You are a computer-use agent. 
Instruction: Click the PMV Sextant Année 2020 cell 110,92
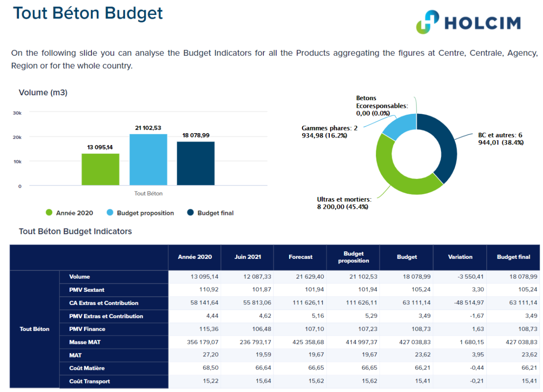coord(195,290)
